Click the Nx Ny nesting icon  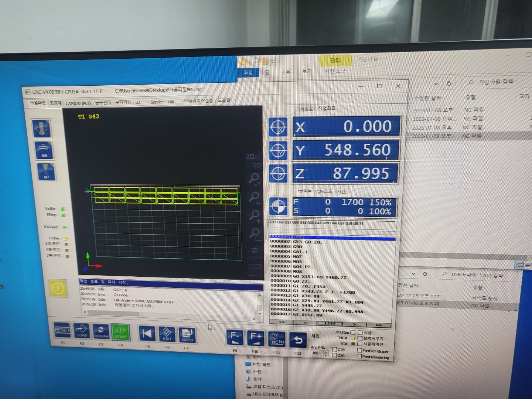(x=277, y=339)
